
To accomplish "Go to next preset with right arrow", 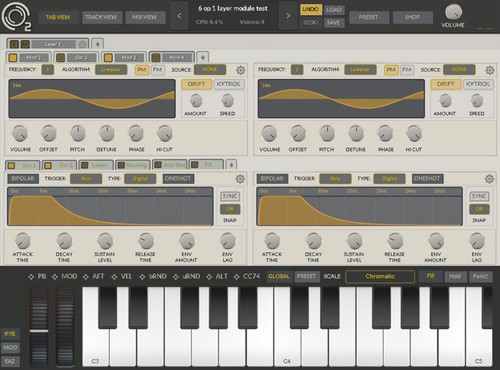I will pyautogui.click(x=288, y=16).
